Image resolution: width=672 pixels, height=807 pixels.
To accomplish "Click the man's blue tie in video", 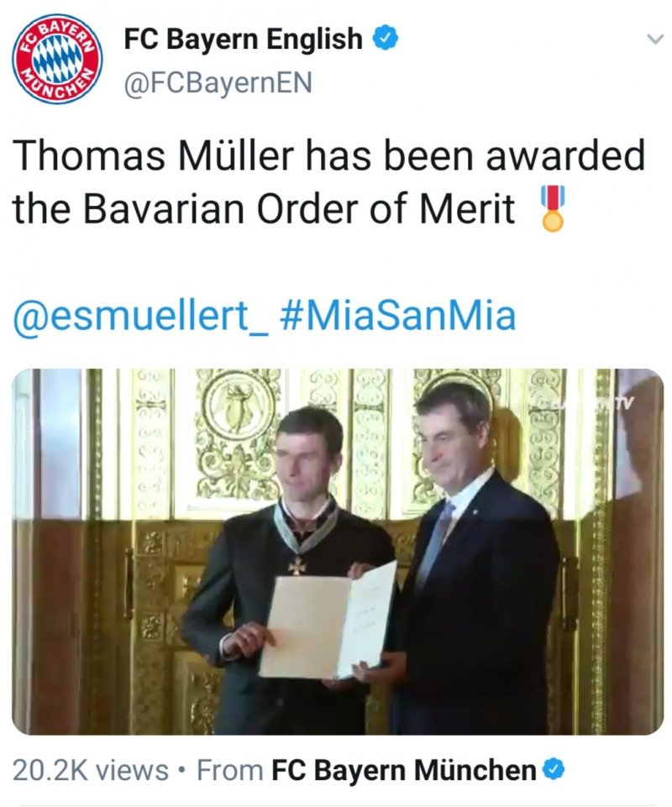I will (436, 542).
